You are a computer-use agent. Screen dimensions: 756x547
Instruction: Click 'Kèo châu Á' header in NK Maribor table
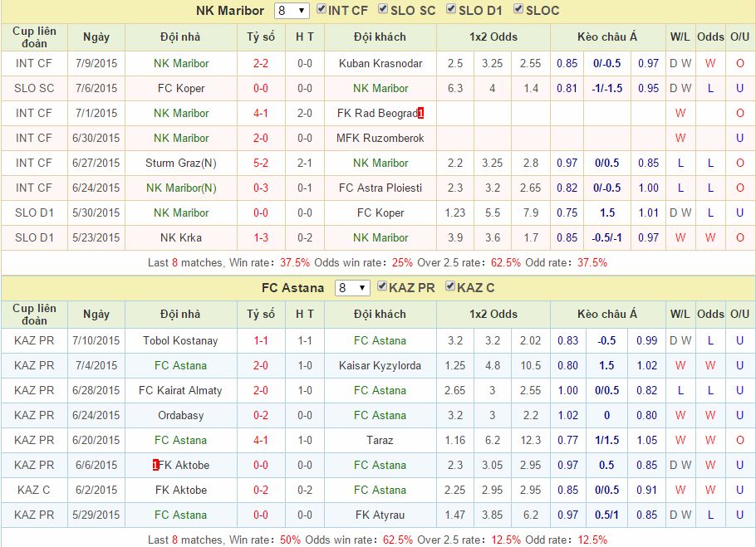tap(607, 37)
